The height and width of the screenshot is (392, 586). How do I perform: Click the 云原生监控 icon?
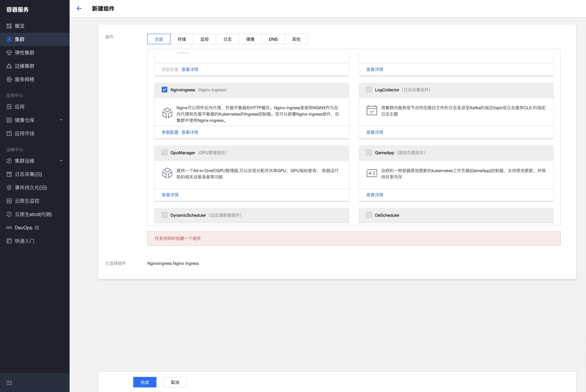pos(9,201)
